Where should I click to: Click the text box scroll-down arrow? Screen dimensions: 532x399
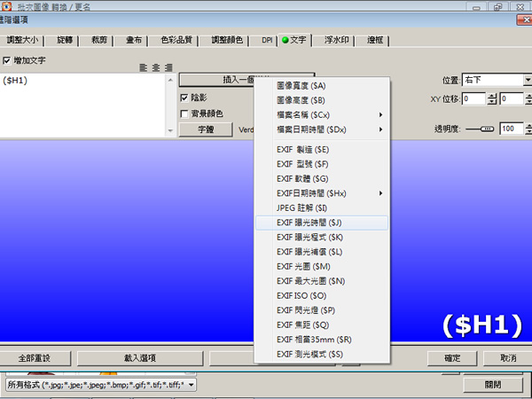tap(170, 130)
